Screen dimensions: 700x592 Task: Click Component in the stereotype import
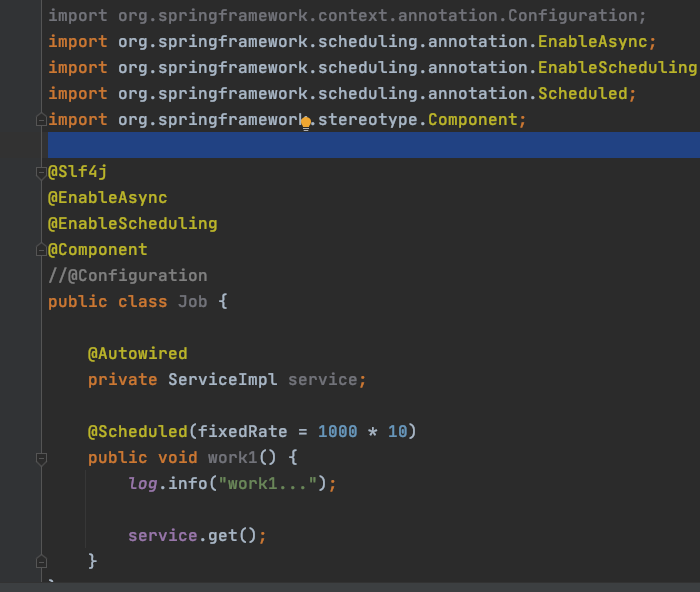(x=472, y=120)
